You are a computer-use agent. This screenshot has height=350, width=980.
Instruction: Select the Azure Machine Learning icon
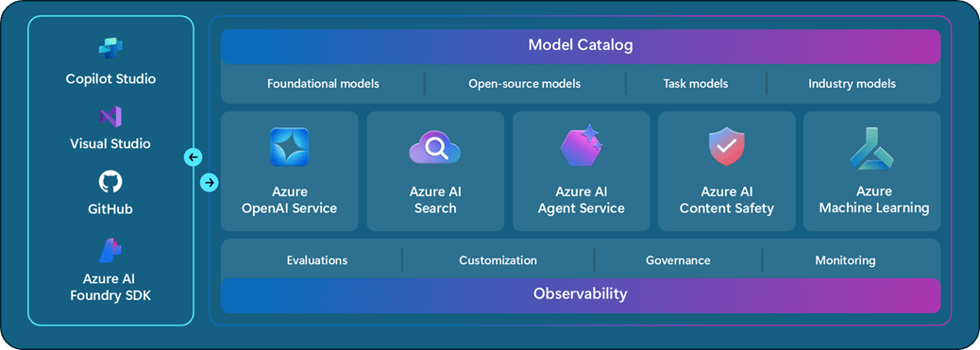[873, 149]
